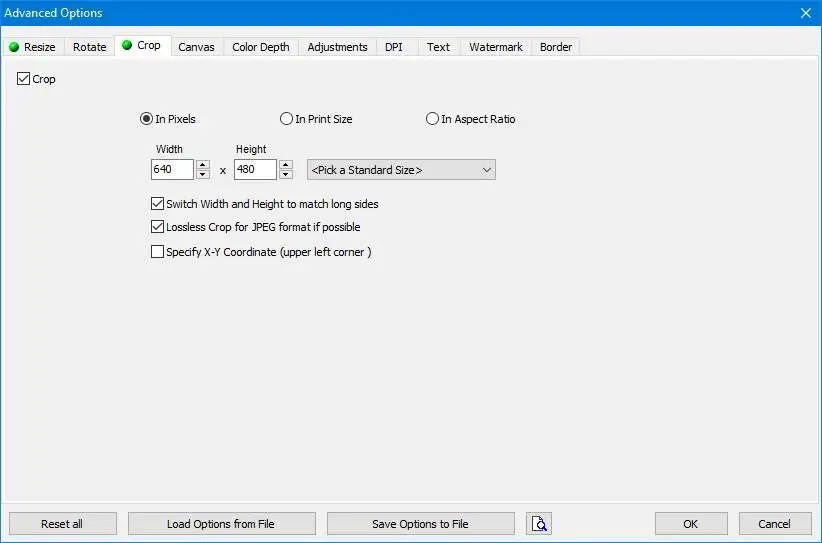The width and height of the screenshot is (822, 543).
Task: Increase Width with up spinner arrow
Action: tap(203, 165)
